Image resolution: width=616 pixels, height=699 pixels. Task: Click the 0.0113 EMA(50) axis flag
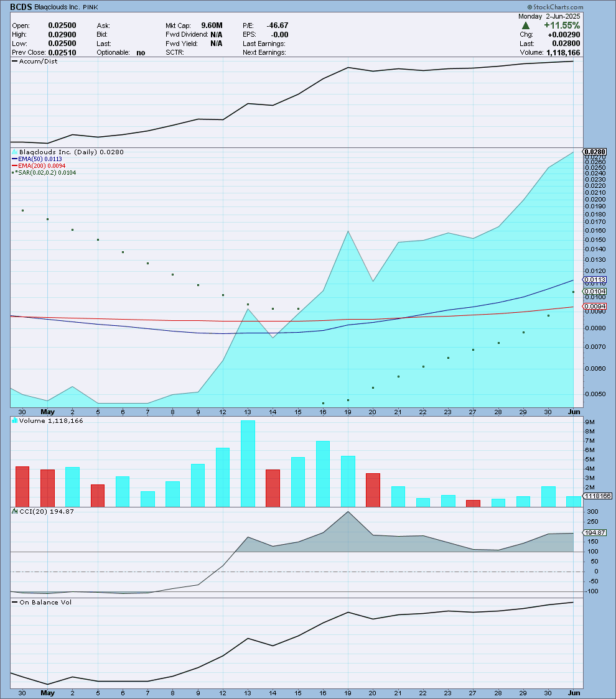595,280
